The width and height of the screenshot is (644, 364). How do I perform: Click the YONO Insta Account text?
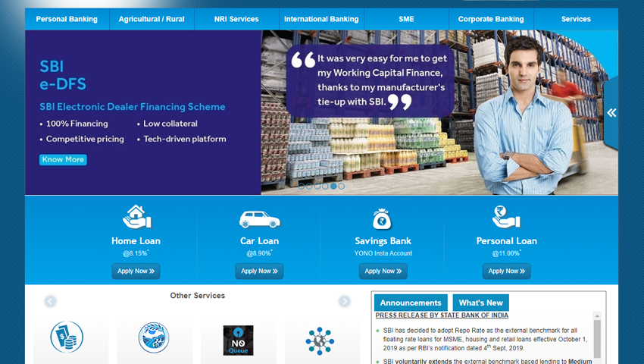point(383,253)
